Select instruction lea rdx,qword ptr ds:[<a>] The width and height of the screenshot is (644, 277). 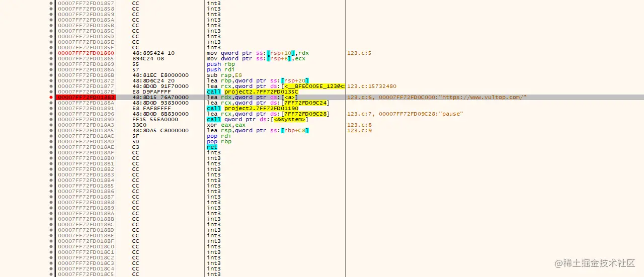tap(253, 97)
